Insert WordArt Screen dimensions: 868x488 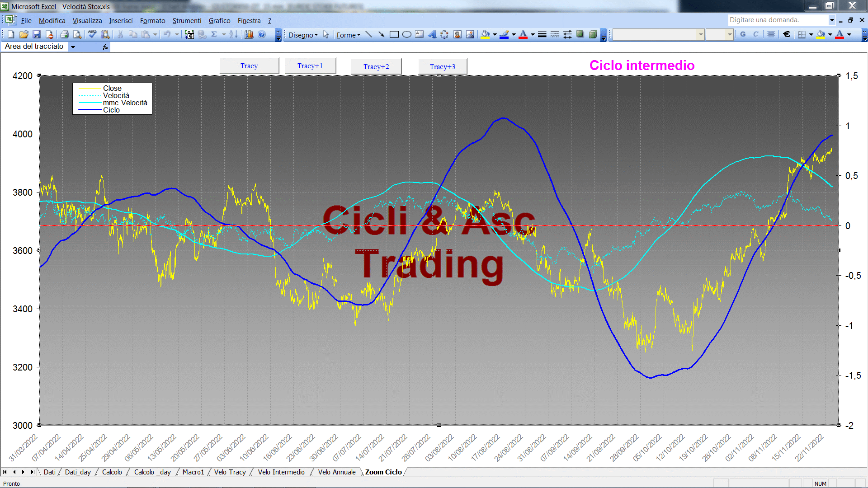pyautogui.click(x=432, y=35)
